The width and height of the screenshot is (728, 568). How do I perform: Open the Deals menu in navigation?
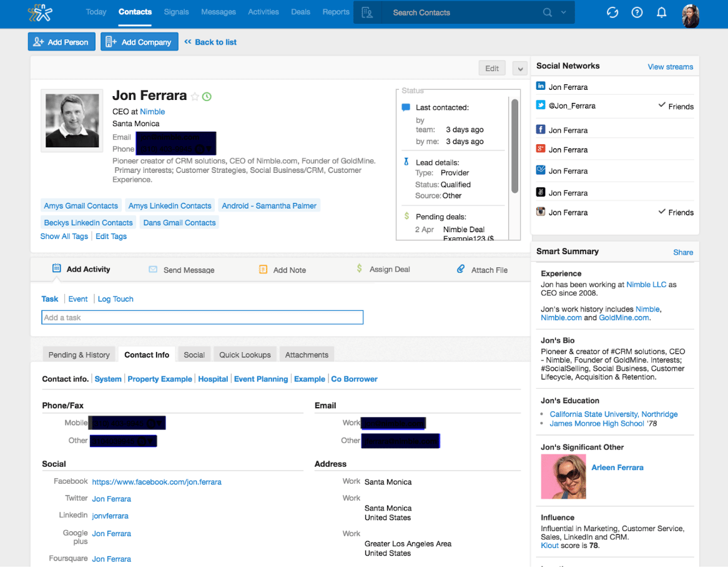click(x=300, y=12)
